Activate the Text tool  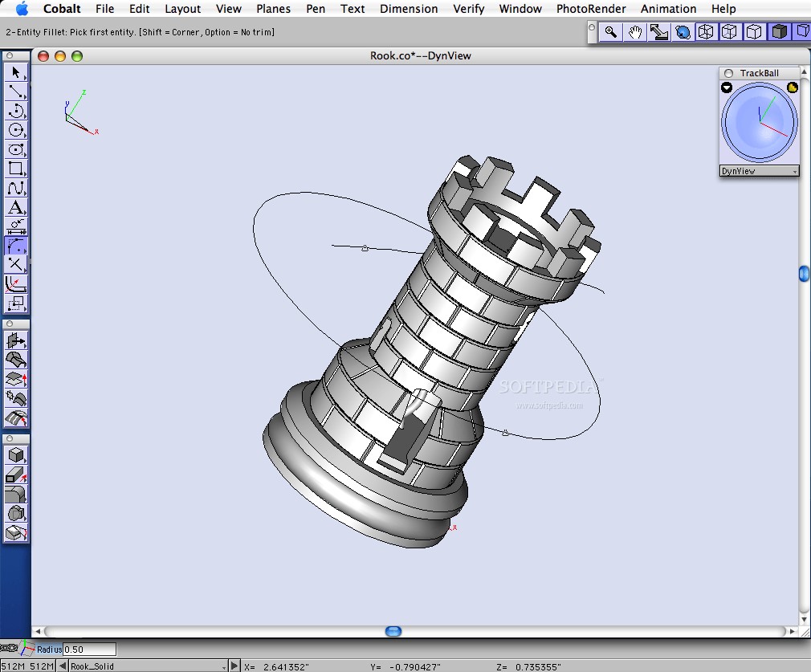16,208
